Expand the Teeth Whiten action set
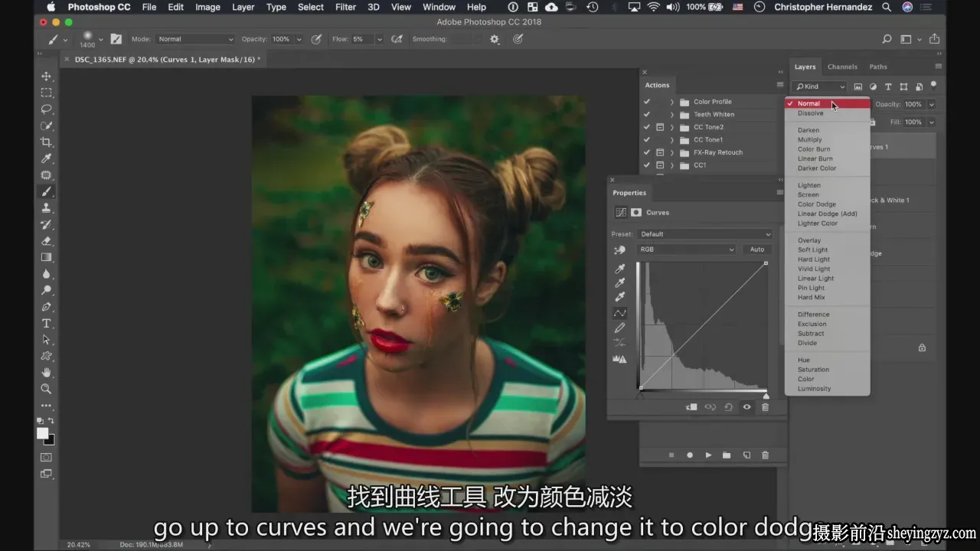The width and height of the screenshot is (980, 551). 672,115
